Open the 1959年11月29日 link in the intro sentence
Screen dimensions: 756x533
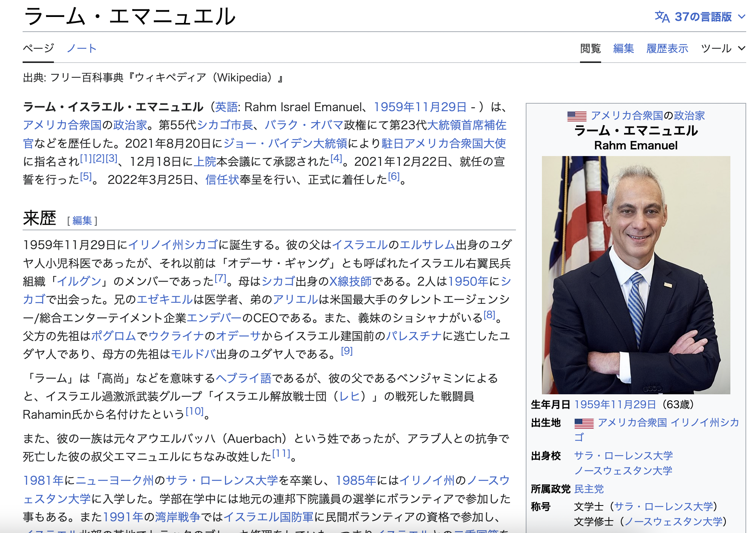[x=420, y=107]
